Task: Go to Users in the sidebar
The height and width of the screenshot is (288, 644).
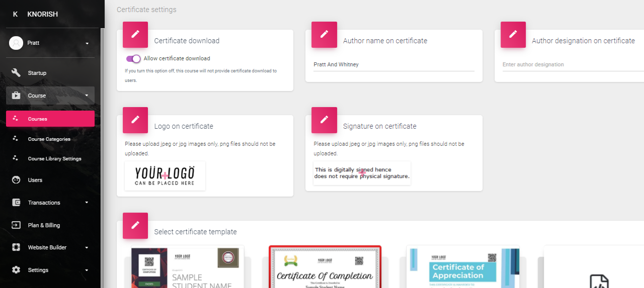Action: pyautogui.click(x=50, y=180)
